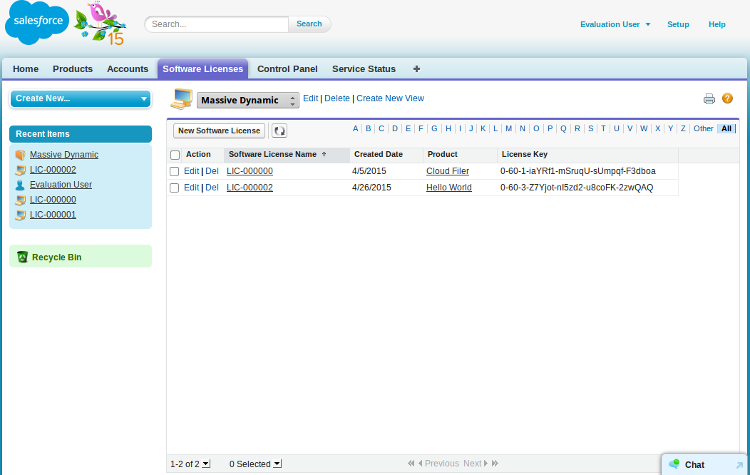Check the box for LIC-000002 row
The height and width of the screenshot is (475, 750).
175,188
